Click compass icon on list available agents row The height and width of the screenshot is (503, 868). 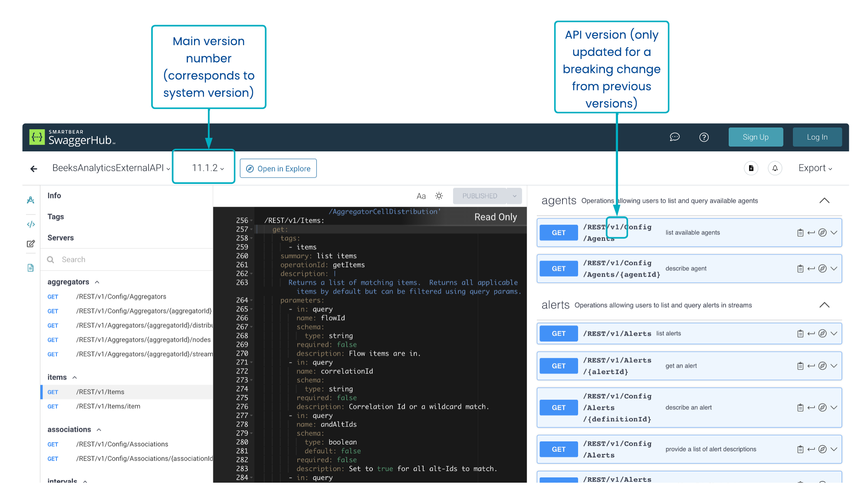click(x=822, y=232)
